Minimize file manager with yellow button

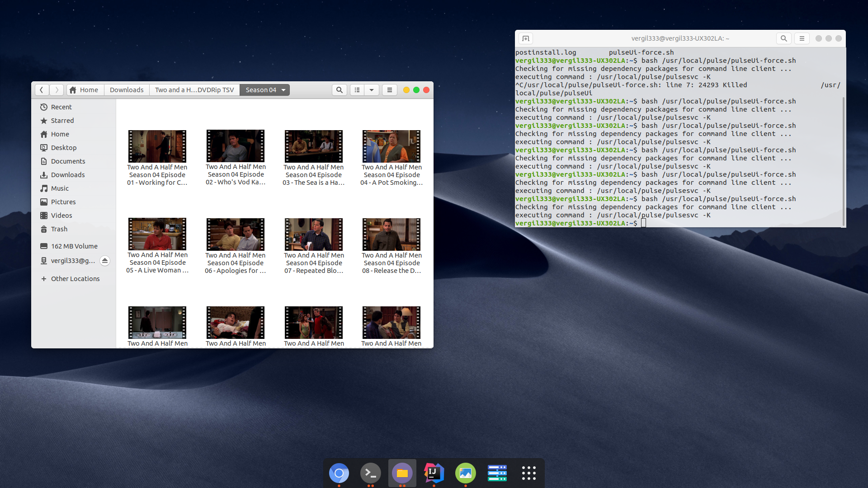tap(406, 90)
